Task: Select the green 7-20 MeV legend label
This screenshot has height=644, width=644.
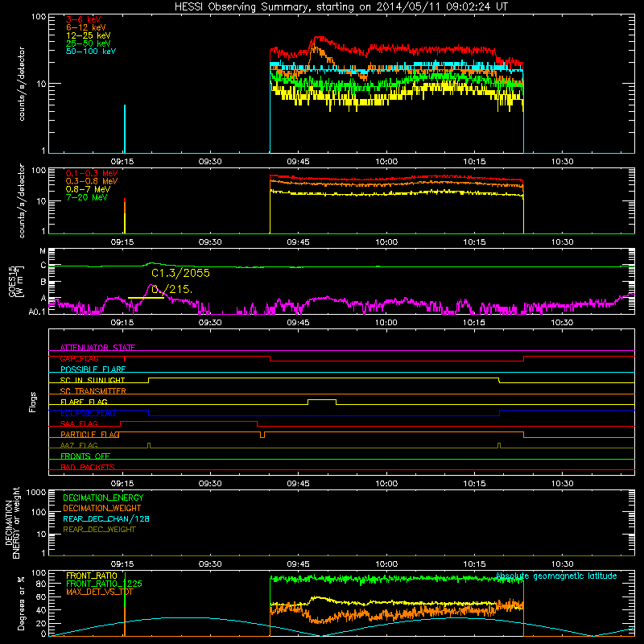Action: point(86,197)
